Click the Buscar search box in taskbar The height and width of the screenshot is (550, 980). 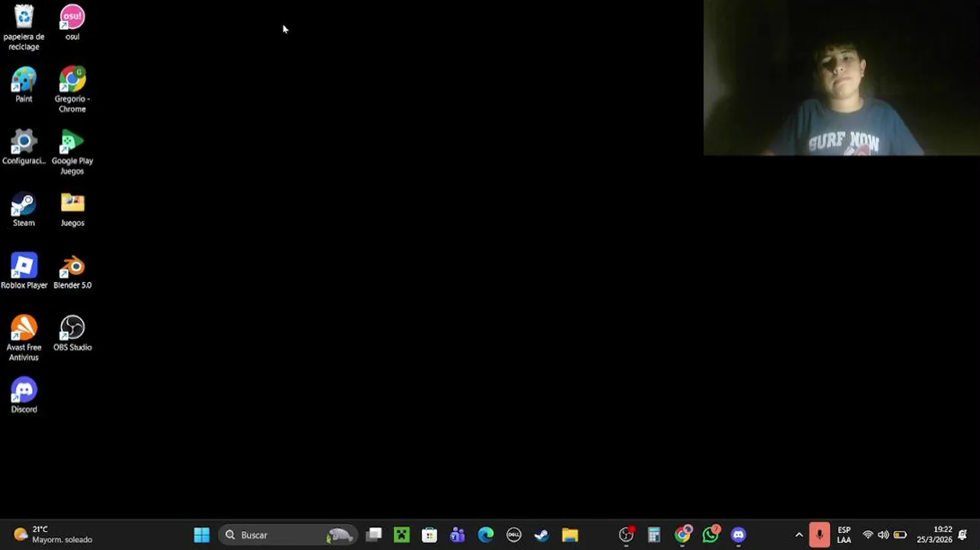click(x=287, y=535)
